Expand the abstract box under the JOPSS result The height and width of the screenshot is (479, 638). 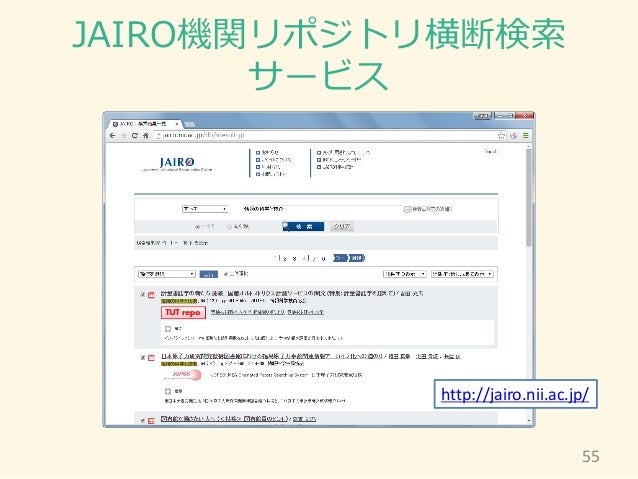click(168, 391)
